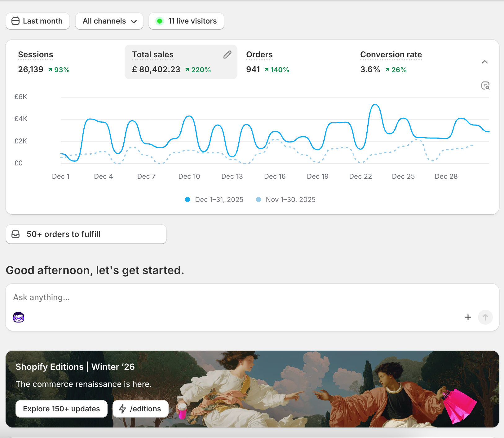Click the lightning bolt icon on /editions
The width and height of the screenshot is (504, 438).
coord(123,409)
